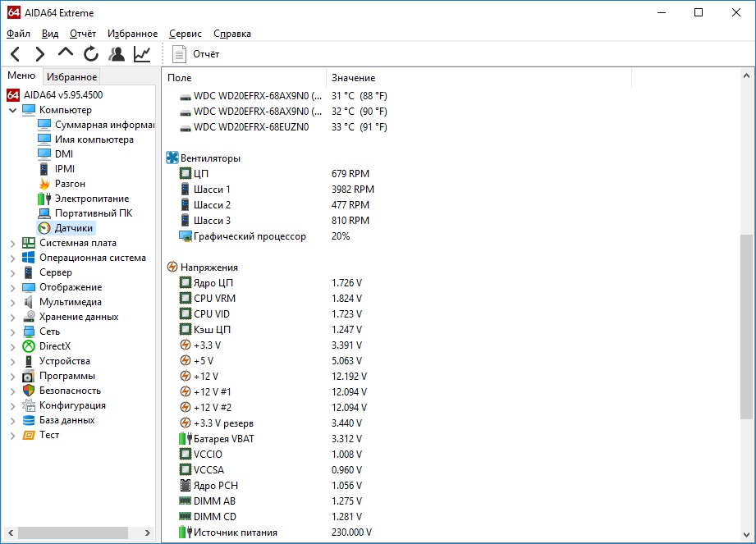Open the graph chart toolbar icon
Image resolution: width=756 pixels, height=544 pixels.
tap(142, 54)
